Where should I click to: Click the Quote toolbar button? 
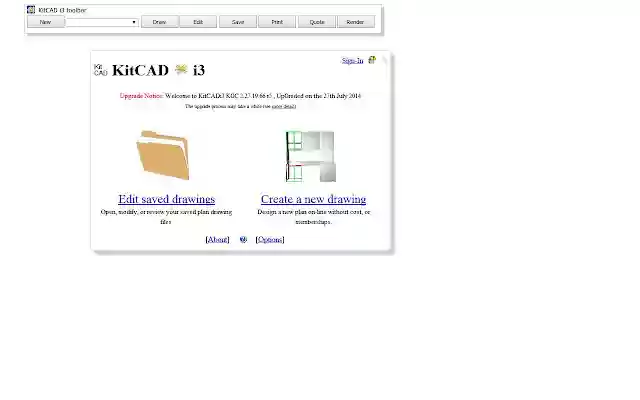click(317, 22)
